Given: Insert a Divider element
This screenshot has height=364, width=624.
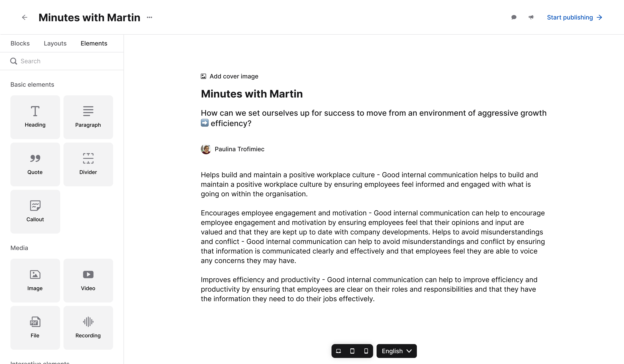Looking at the screenshot, I should [x=88, y=164].
